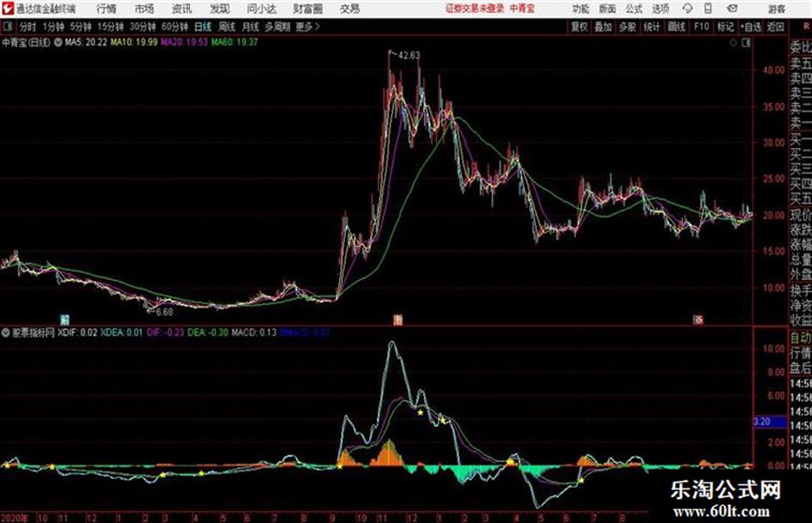Screen dimensions: 812x523
Task: Click the 多股 toolbar button
Action: coord(627,27)
